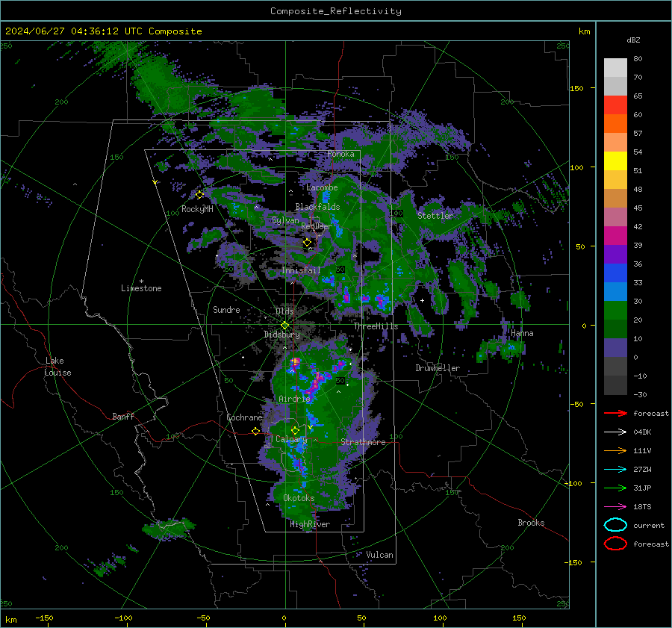672x628 pixels.
Task: Click the Drumheller city label
Action: pos(438,368)
